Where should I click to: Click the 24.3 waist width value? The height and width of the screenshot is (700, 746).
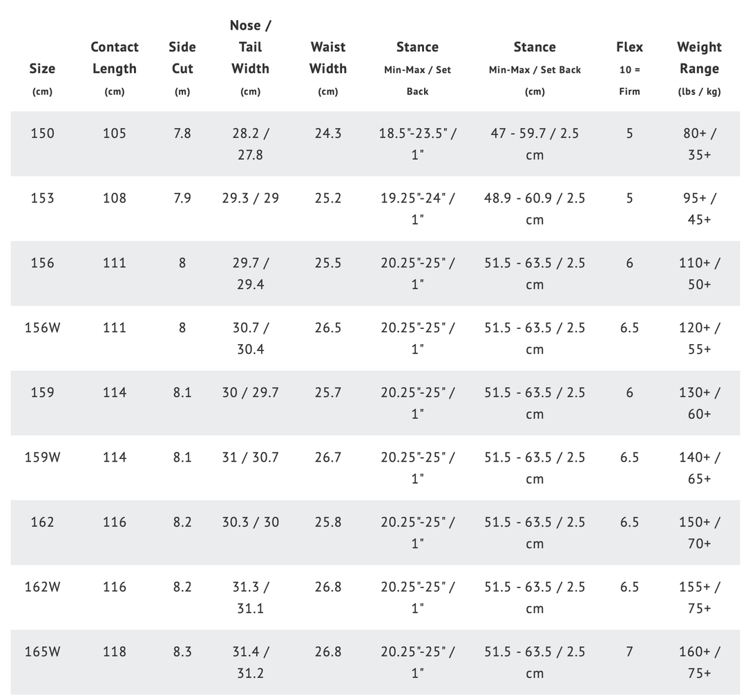coord(327,133)
